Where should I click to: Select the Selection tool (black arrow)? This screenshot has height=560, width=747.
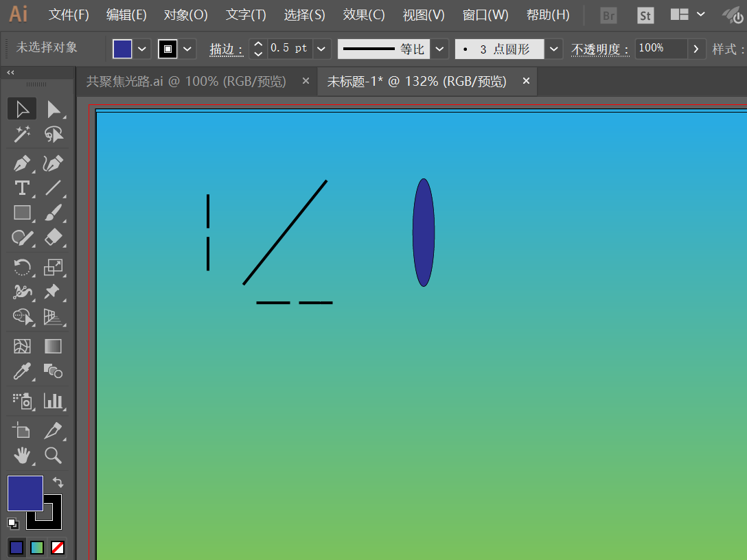click(22, 109)
